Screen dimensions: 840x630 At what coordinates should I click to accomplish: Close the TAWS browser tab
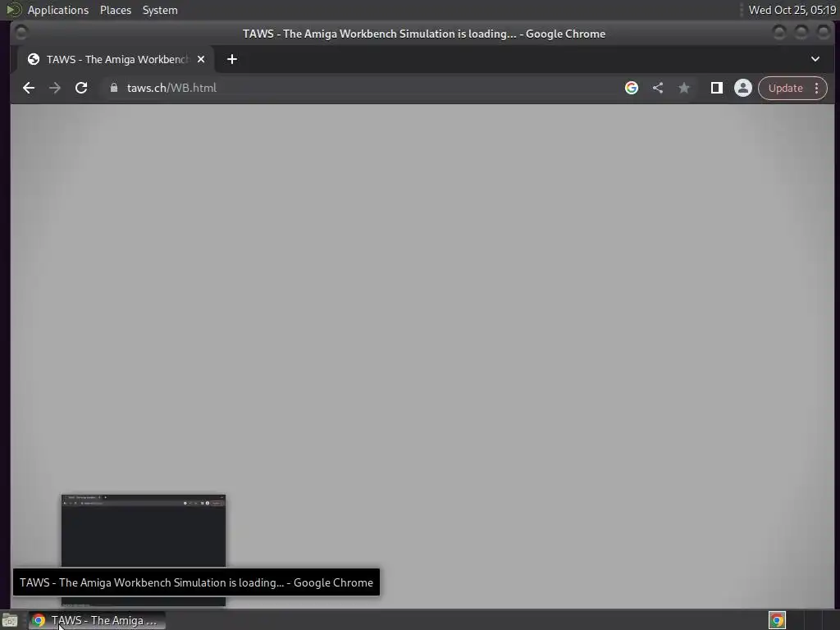201,59
